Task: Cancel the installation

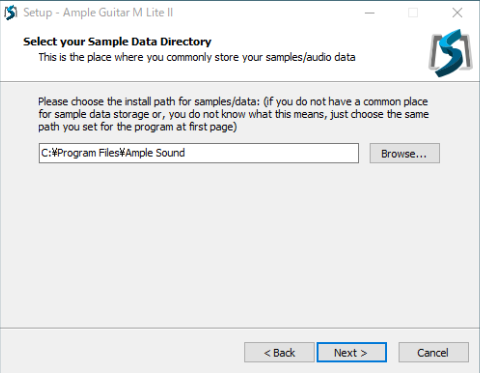Action: pos(433,352)
